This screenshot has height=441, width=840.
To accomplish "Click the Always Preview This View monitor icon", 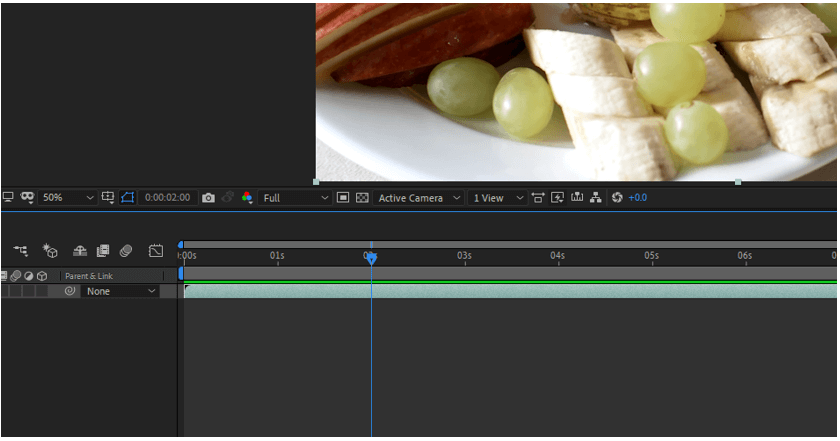I will (x=8, y=197).
